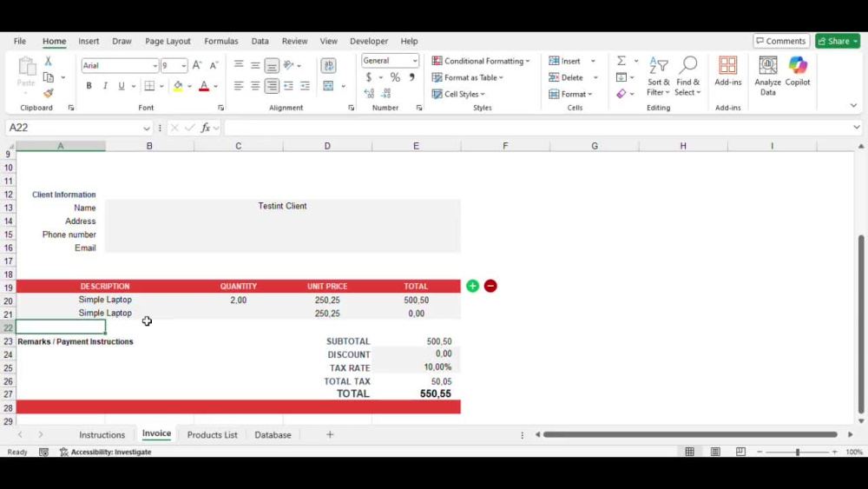Click Increase Decimal icon

[369, 94]
